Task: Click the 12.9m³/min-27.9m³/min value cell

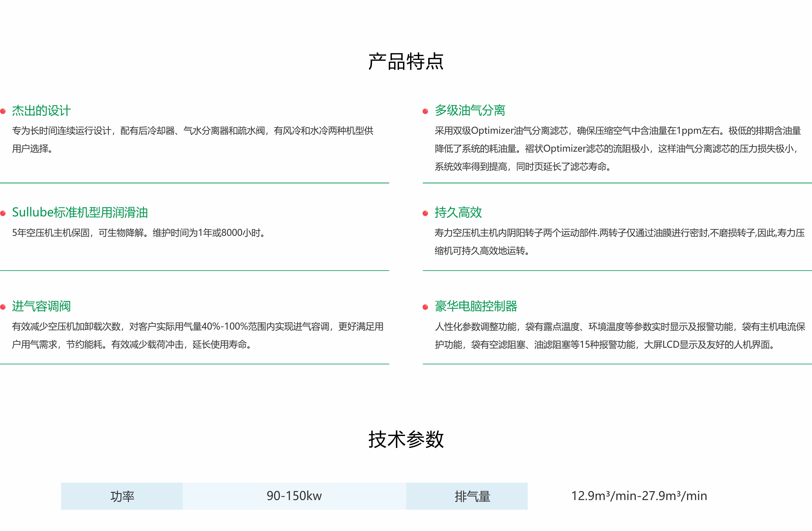Action: (x=639, y=496)
